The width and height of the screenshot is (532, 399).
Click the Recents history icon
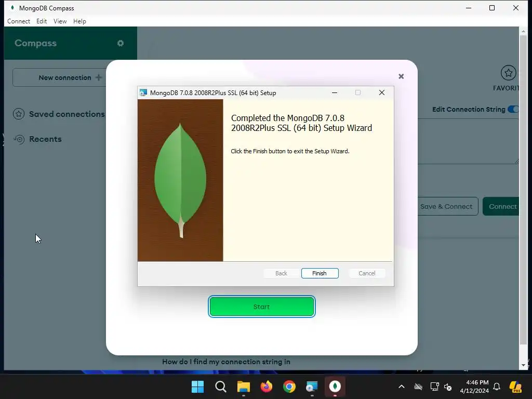19,139
